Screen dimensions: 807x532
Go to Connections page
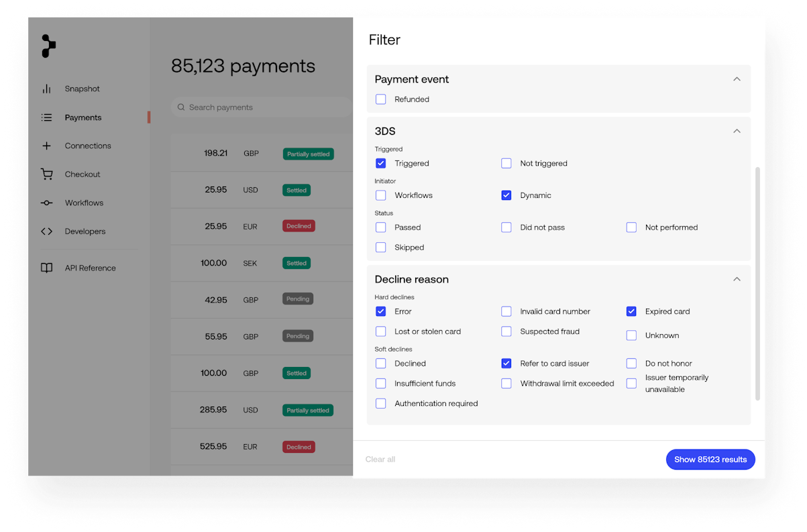88,146
